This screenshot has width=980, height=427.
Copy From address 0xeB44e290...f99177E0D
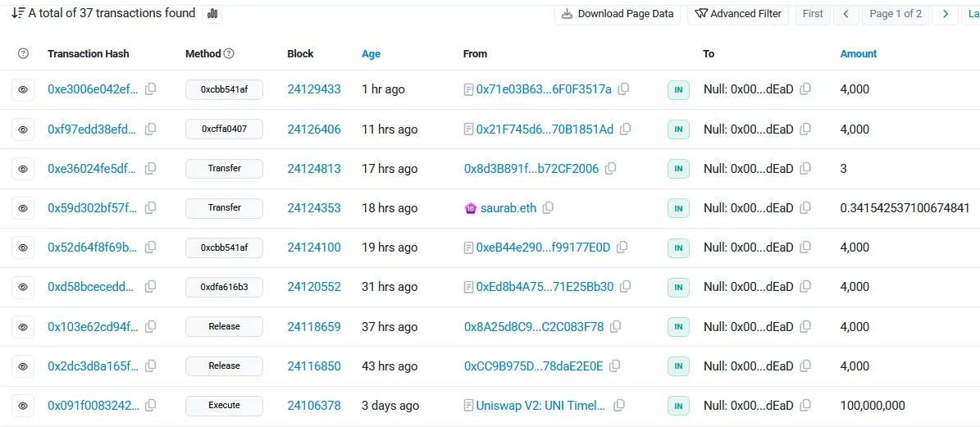click(622, 248)
